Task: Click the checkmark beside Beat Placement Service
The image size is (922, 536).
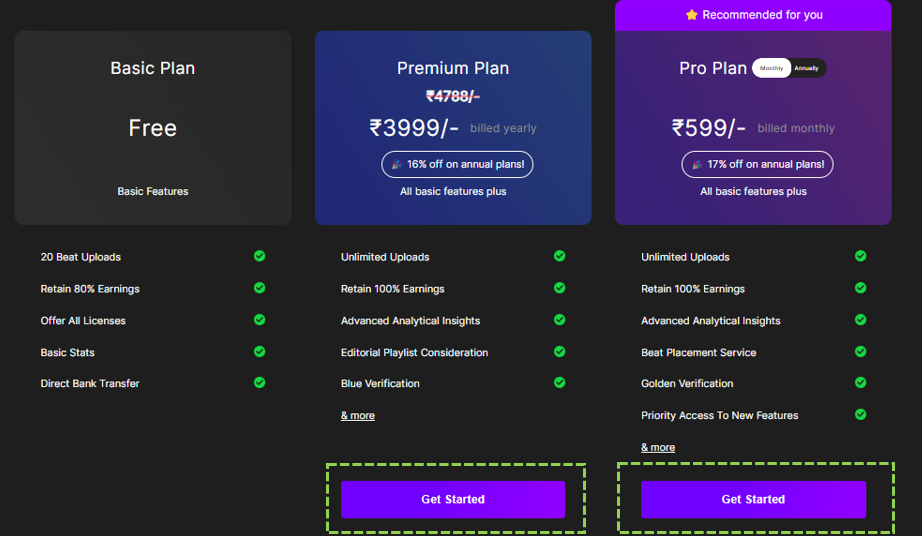Action: click(x=860, y=352)
